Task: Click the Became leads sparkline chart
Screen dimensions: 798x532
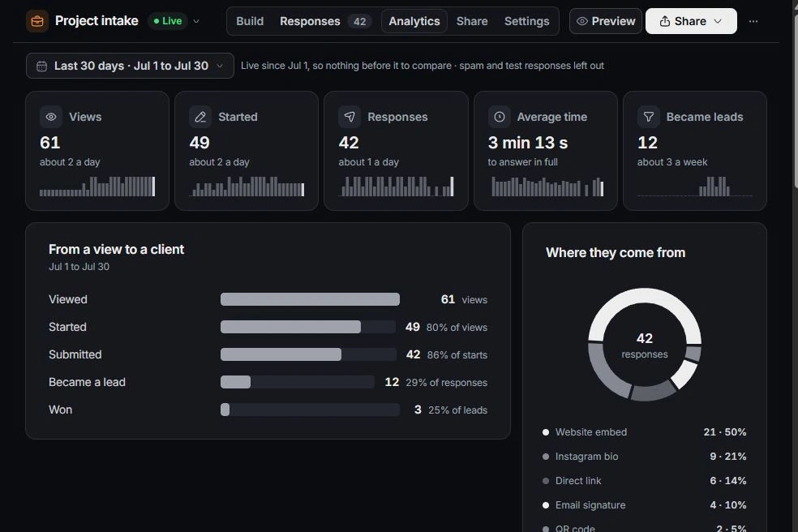Action: (695, 187)
